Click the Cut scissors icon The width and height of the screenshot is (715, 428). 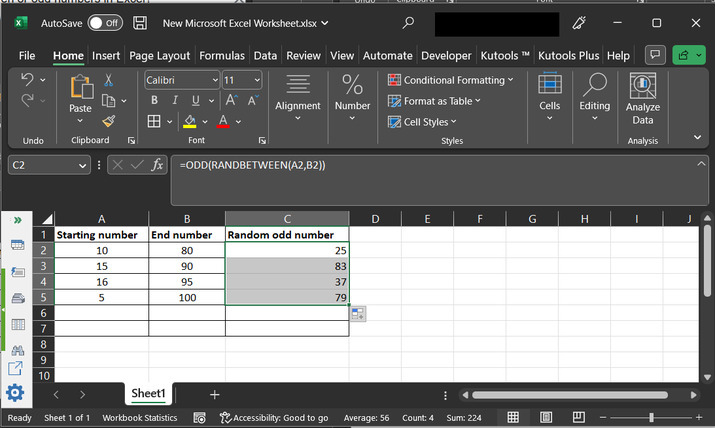click(x=108, y=80)
